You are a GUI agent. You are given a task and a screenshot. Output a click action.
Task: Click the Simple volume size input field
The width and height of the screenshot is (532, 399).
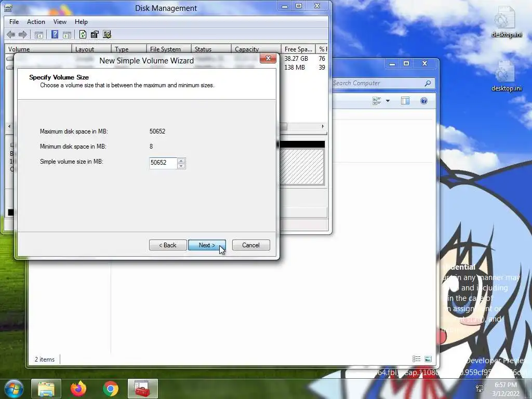click(x=163, y=163)
